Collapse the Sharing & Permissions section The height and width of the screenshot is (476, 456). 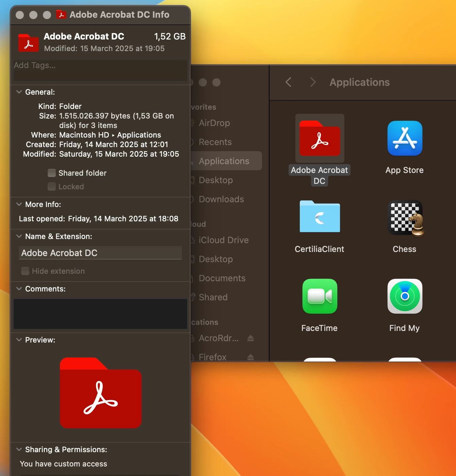pyautogui.click(x=19, y=449)
